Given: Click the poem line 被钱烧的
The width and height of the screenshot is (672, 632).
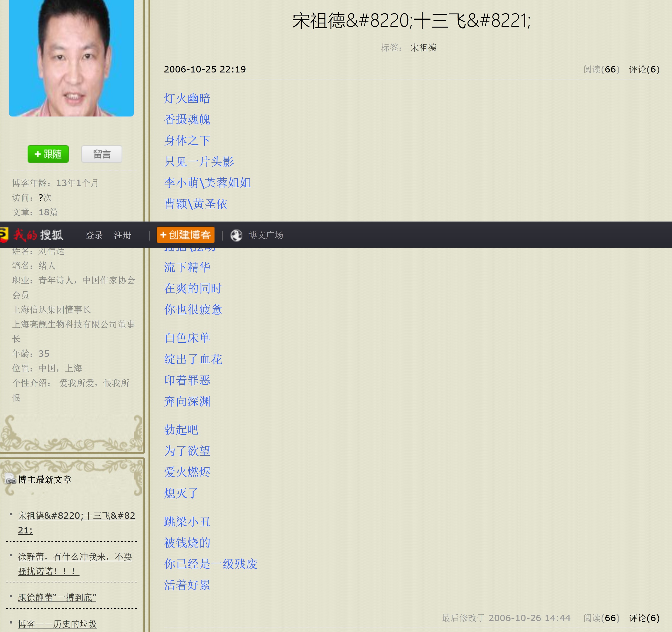Looking at the screenshot, I should click(x=187, y=543).
